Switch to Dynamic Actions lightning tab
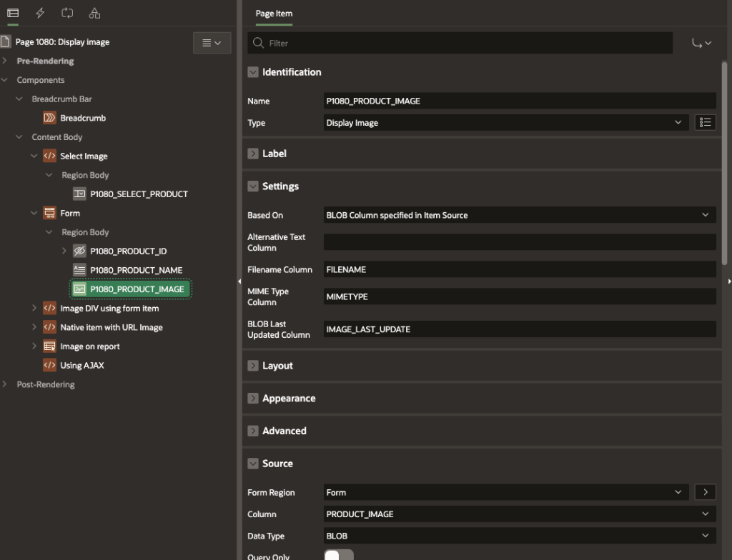The width and height of the screenshot is (732, 560). pos(40,13)
